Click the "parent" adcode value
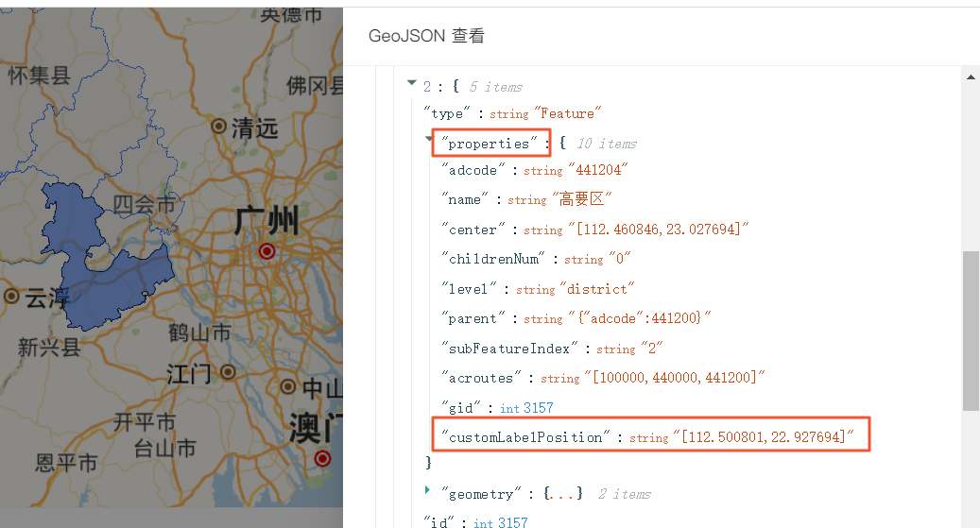Viewport: 980px width, 528px height. (640, 318)
